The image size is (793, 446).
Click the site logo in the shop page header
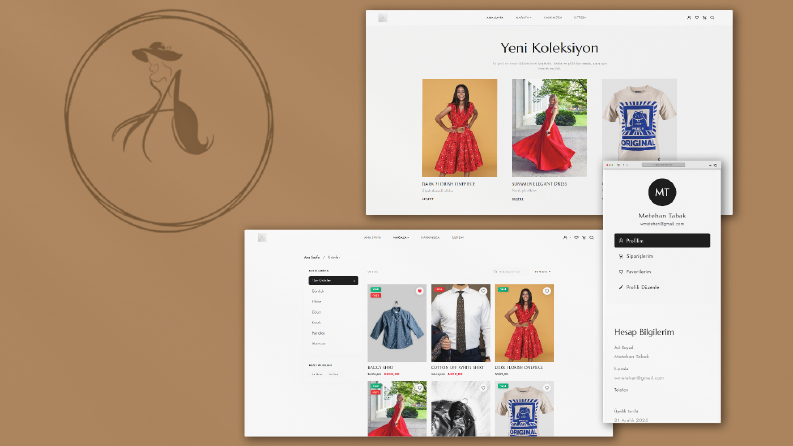pyautogui.click(x=262, y=237)
